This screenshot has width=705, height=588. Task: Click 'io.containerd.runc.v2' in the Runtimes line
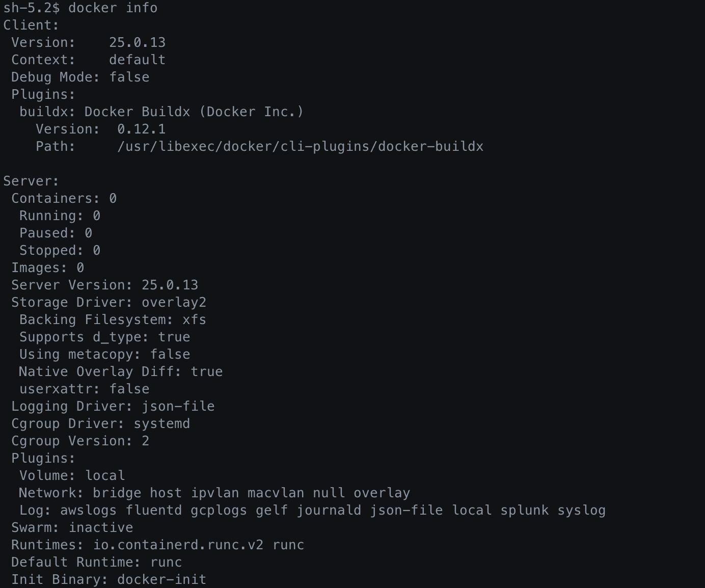coord(178,545)
